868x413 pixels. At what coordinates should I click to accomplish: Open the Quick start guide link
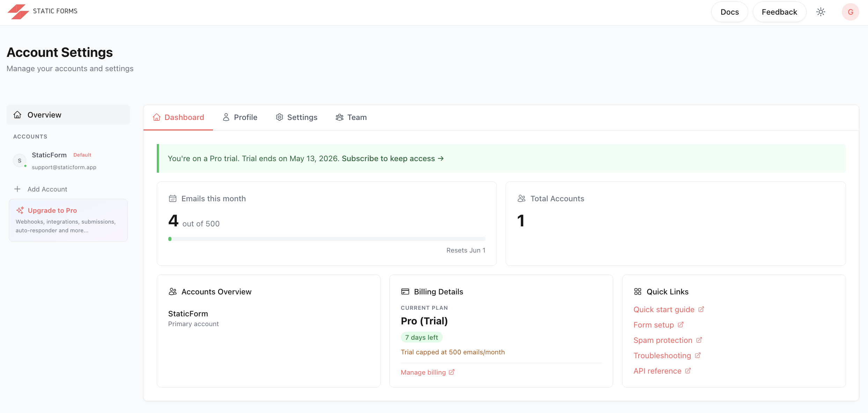pyautogui.click(x=664, y=309)
